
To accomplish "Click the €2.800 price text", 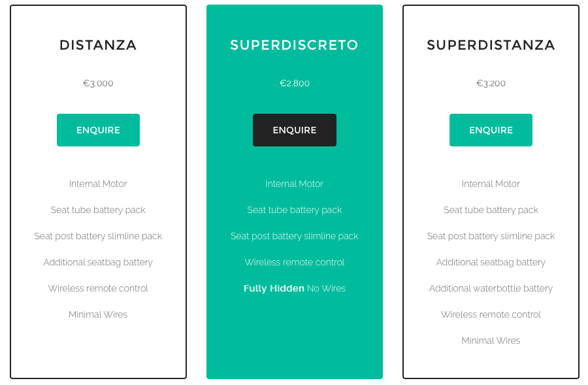I will click(x=295, y=83).
